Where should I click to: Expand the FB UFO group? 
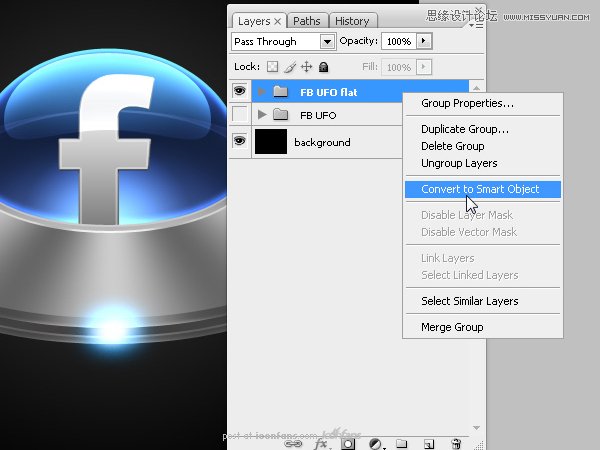pos(262,115)
